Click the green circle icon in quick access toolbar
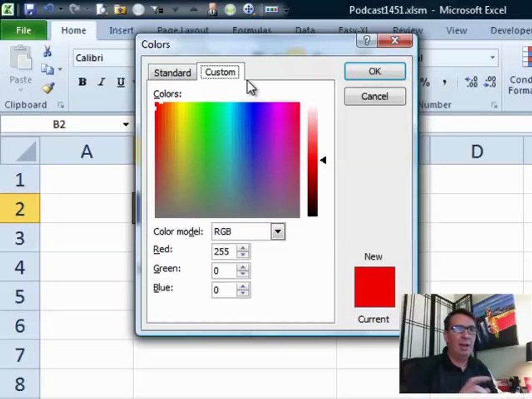 tap(231, 9)
